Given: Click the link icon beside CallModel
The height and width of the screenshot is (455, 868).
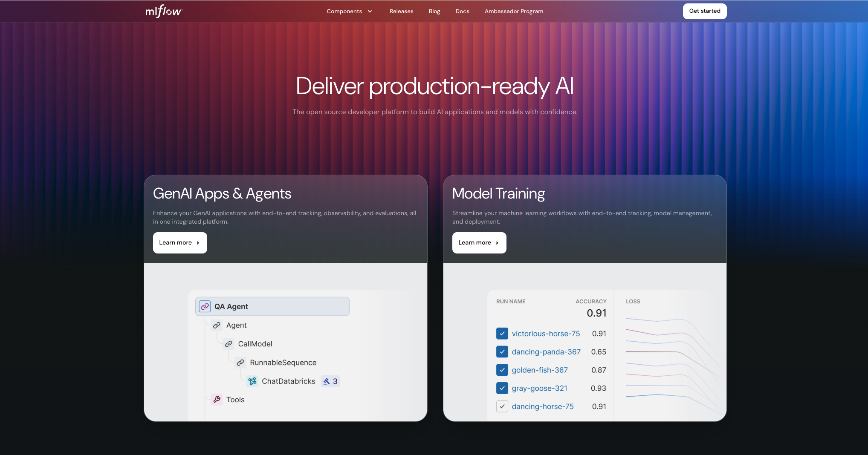Looking at the screenshot, I should point(229,344).
